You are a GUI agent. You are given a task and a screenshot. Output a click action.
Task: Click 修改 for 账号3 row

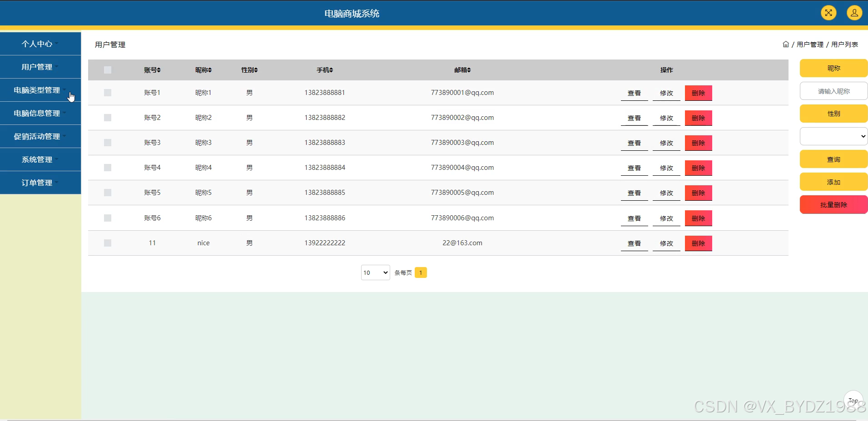pos(666,143)
